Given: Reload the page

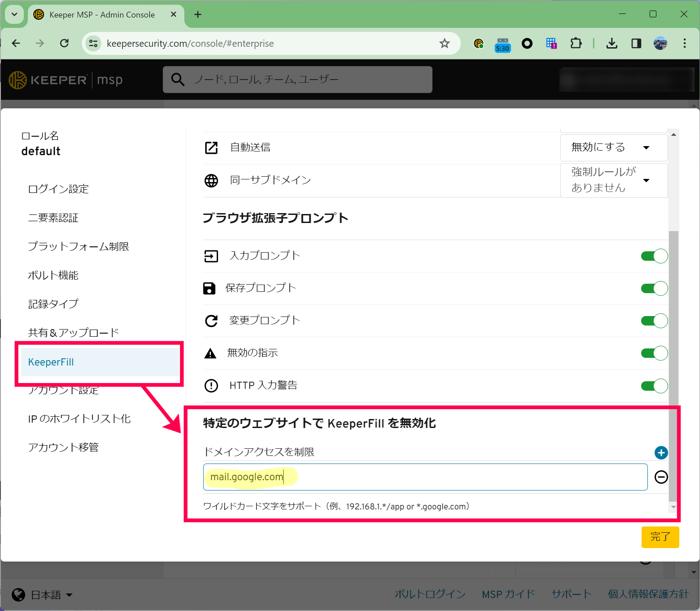Looking at the screenshot, I should [64, 43].
